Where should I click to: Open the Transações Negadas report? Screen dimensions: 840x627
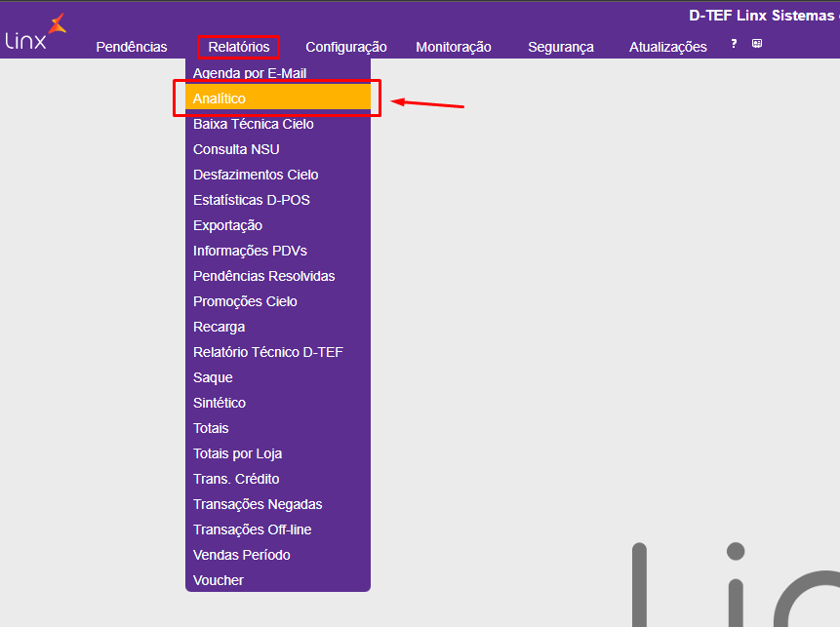tap(277, 504)
